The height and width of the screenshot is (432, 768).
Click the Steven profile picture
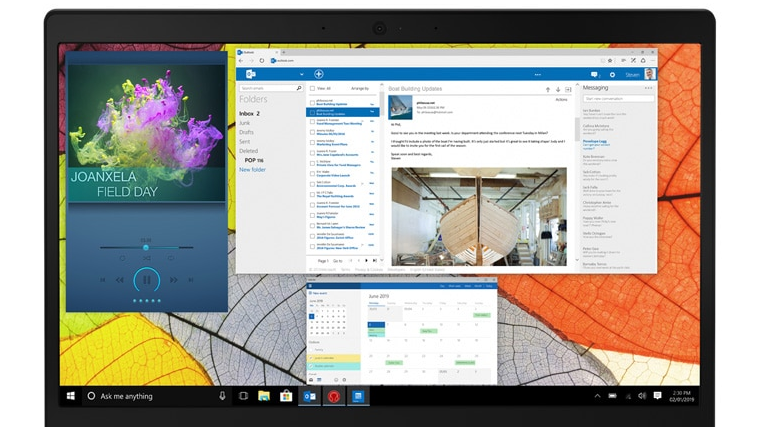coord(650,74)
